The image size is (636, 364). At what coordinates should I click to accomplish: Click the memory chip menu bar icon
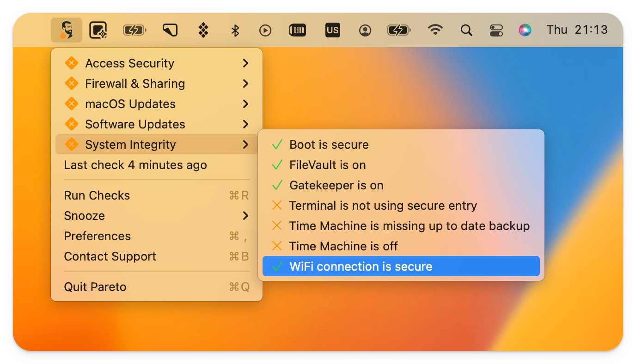tap(298, 30)
